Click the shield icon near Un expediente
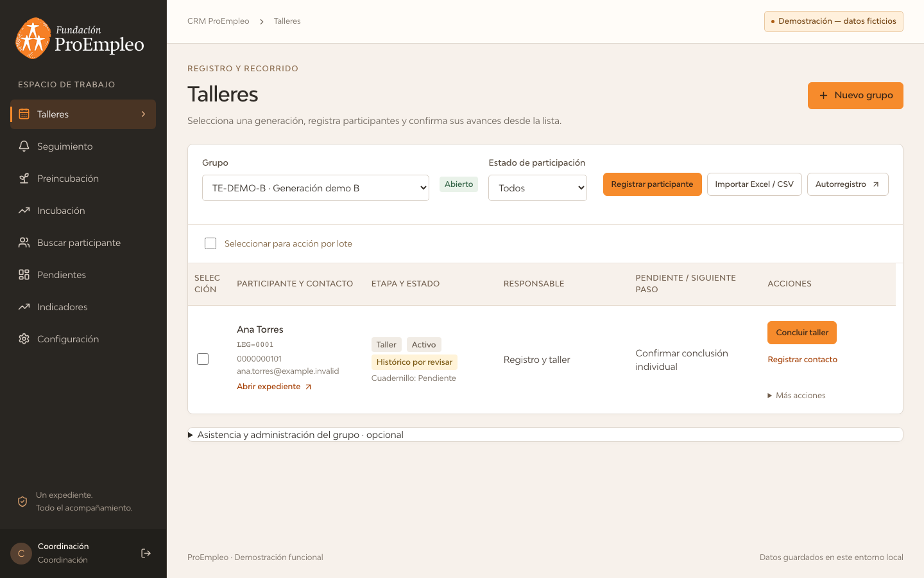 (x=22, y=502)
